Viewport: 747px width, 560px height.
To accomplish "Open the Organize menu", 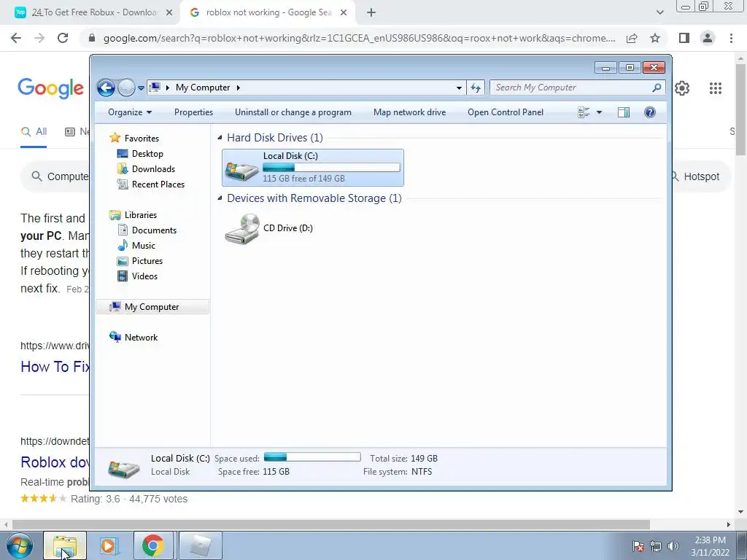I will [x=130, y=112].
